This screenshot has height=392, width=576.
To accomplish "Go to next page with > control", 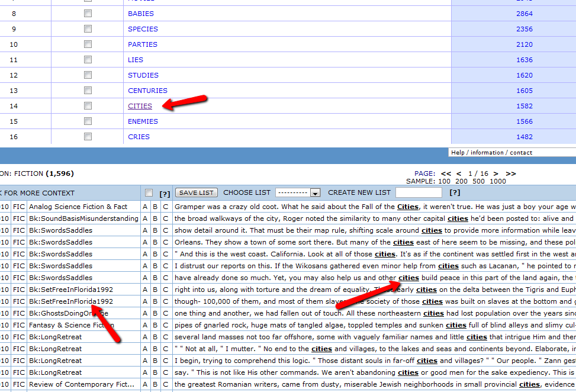I will (x=496, y=173).
